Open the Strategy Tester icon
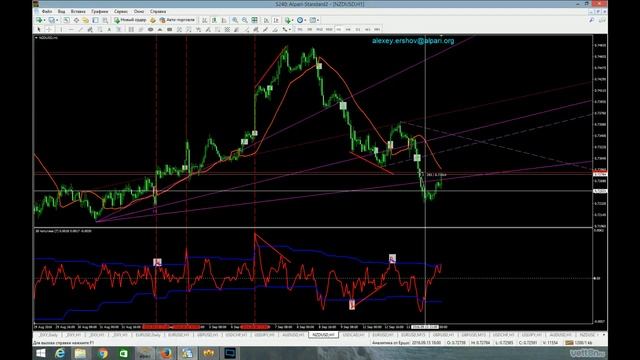This screenshot has width=640, height=360. coord(105,20)
